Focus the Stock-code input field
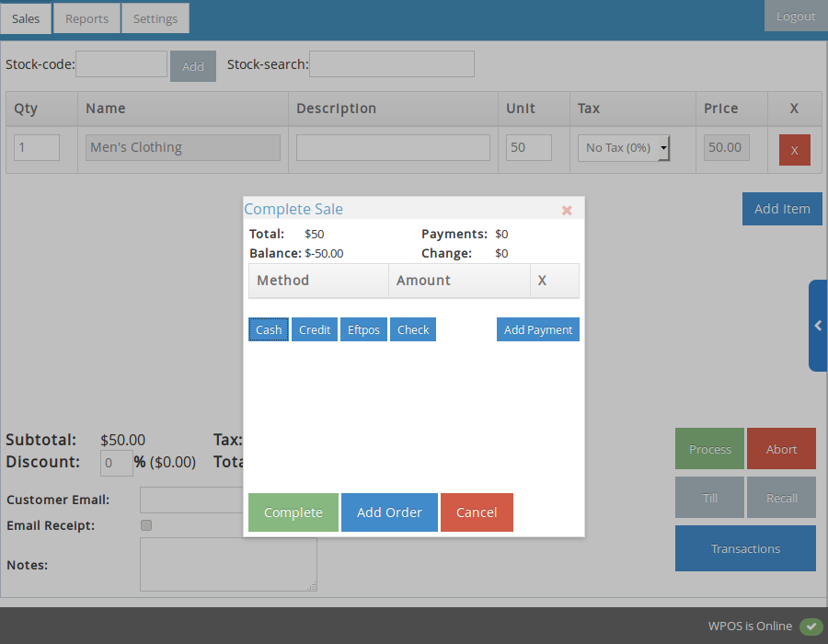Viewport: 828px width, 644px height. click(x=121, y=63)
